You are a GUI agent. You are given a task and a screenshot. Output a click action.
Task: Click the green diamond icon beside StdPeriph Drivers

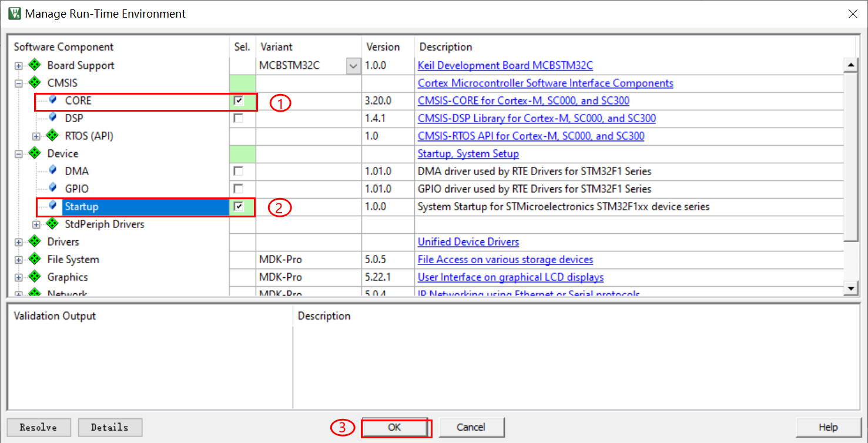52,224
